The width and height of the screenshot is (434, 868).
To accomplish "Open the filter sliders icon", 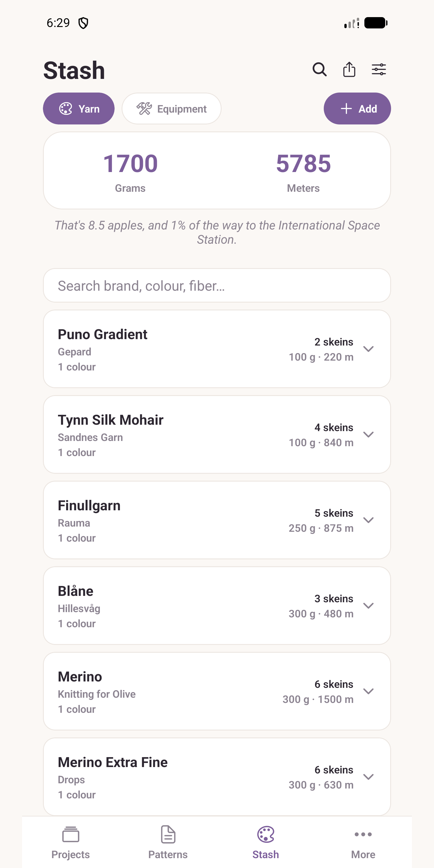I will 379,70.
